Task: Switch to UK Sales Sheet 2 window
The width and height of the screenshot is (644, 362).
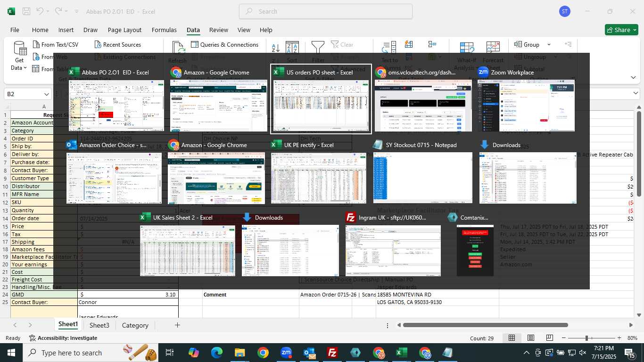Action: click(188, 244)
